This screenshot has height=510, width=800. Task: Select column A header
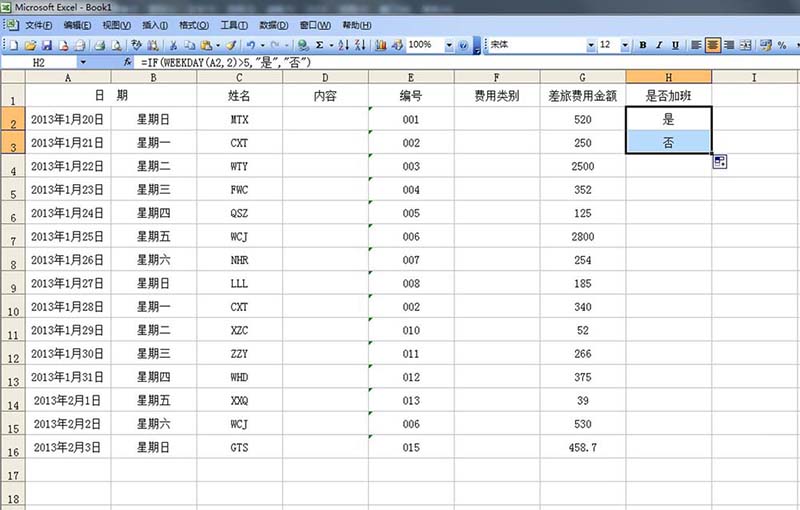pyautogui.click(x=68, y=77)
